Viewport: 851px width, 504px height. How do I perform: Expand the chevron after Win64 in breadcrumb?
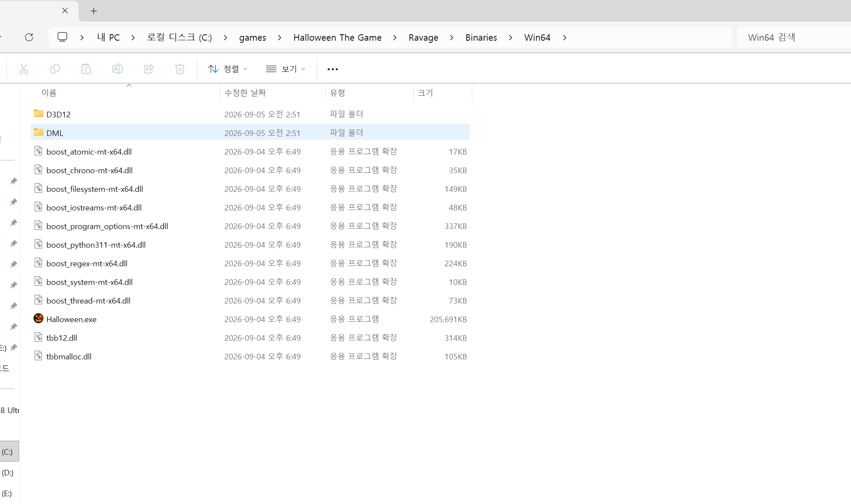pyautogui.click(x=565, y=38)
